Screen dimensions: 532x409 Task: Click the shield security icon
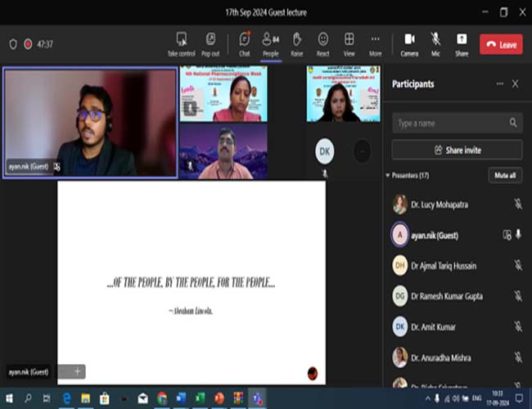click(x=13, y=44)
